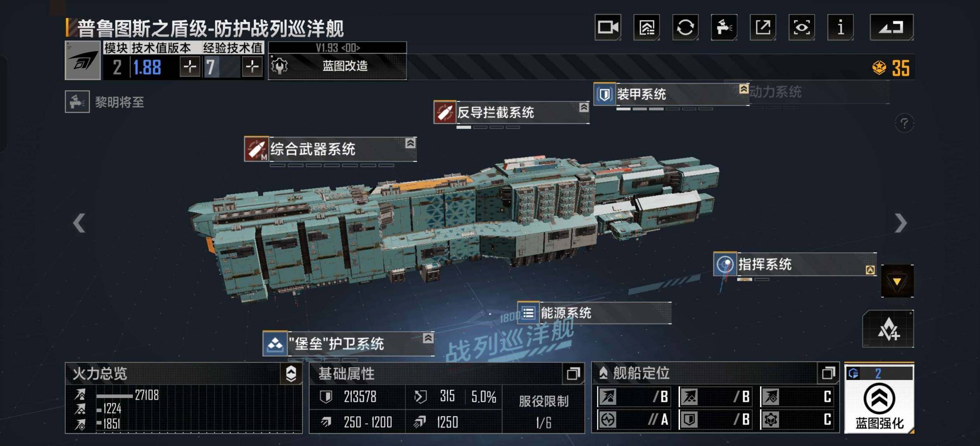
Task: Expand the 综合武器系统 module chevron
Action: (x=410, y=143)
